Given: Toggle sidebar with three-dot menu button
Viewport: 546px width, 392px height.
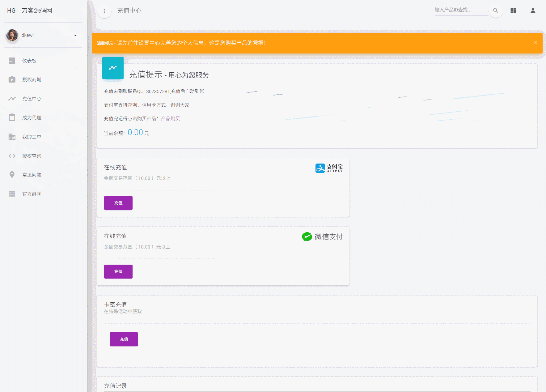Looking at the screenshot, I should pos(104,11).
